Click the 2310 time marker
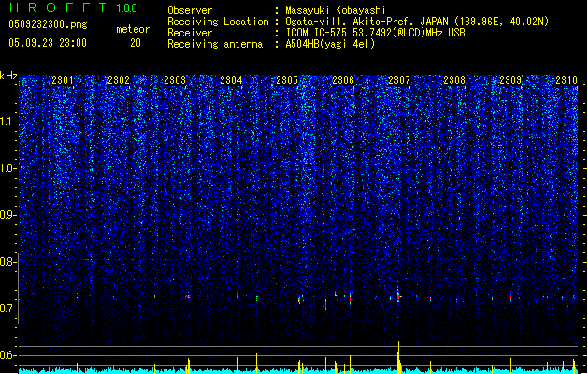 566,80
